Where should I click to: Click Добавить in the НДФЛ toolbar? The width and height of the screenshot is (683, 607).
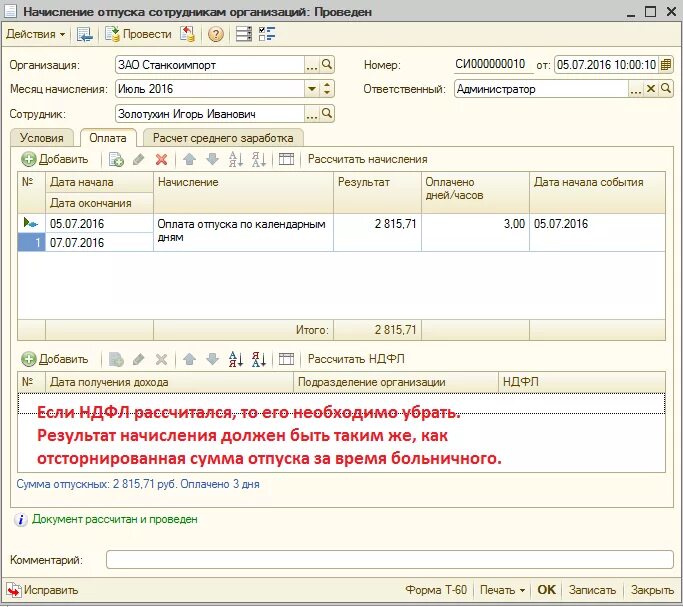point(55,359)
